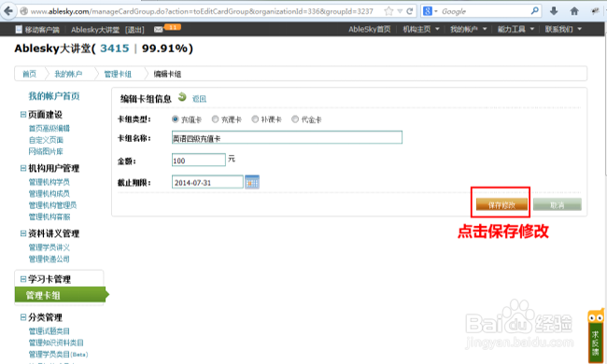The height and width of the screenshot is (364, 607).
Task: Open the envelope messages icon
Action: [158, 29]
